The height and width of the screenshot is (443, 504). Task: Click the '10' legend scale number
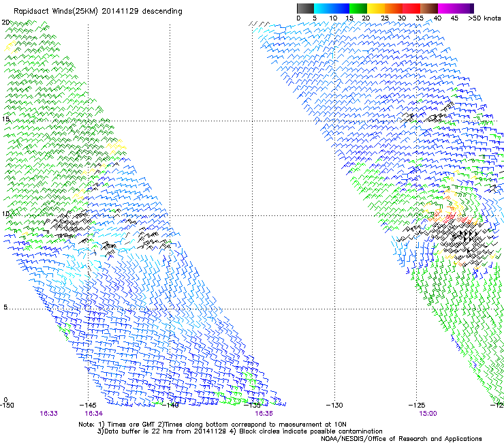tap(333, 18)
